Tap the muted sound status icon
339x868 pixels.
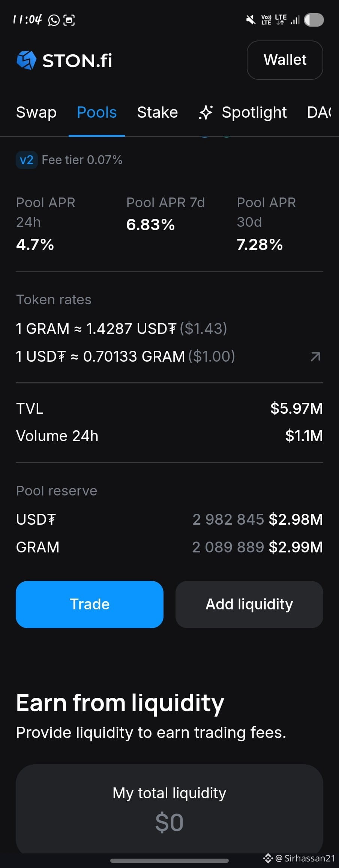(250, 20)
